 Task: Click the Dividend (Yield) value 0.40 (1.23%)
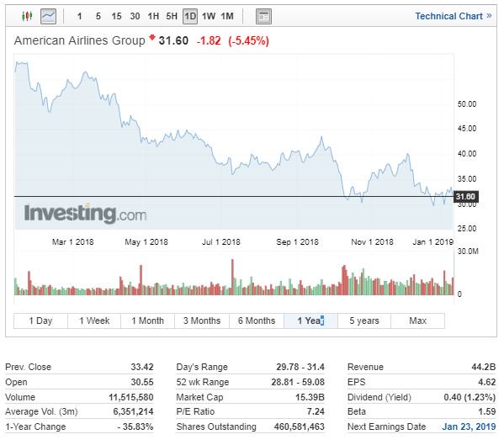pos(470,397)
